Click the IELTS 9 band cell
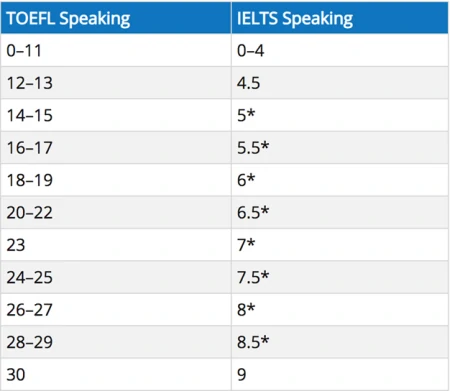Screen dimensions: 450x391 (340, 374)
